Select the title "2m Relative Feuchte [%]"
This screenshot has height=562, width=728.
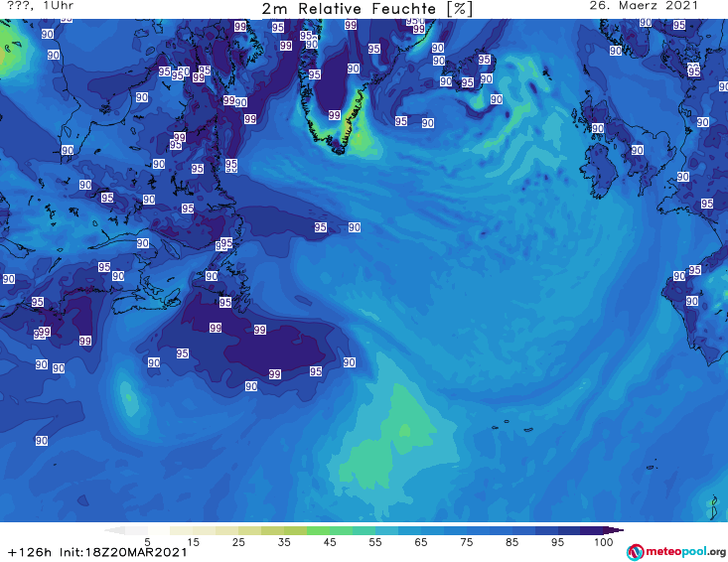tap(366, 9)
